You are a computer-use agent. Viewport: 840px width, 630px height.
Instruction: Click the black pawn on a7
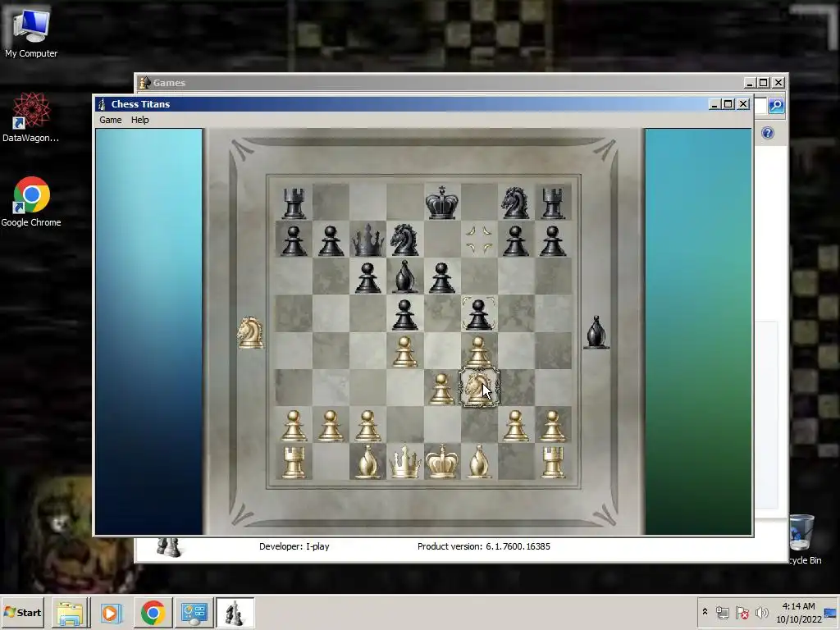coord(294,240)
